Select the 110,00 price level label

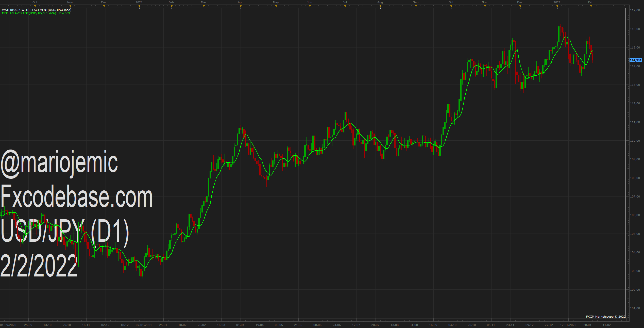pos(635,141)
